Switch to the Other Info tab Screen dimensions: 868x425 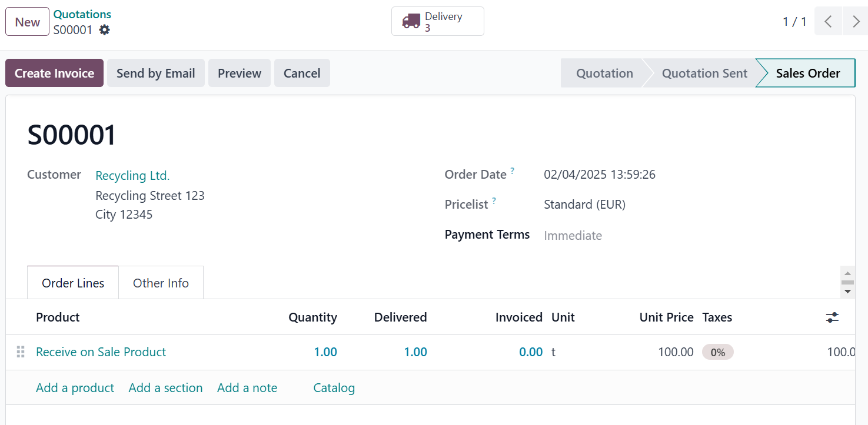pyautogui.click(x=161, y=283)
